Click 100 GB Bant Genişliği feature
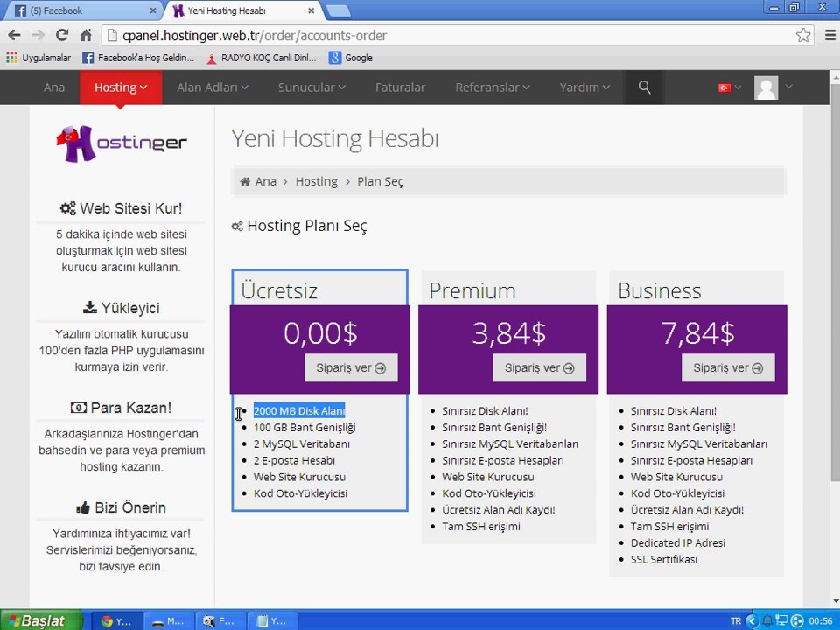The image size is (840, 630). click(x=304, y=428)
